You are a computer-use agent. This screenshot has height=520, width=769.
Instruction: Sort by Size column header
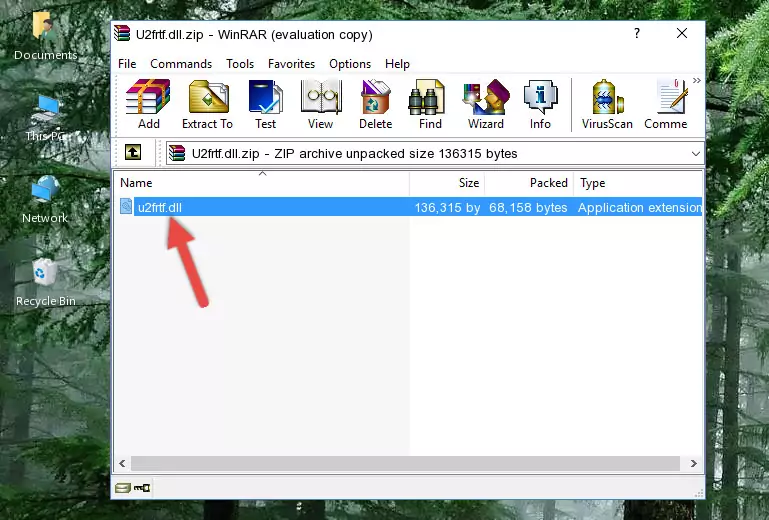[x=447, y=182]
